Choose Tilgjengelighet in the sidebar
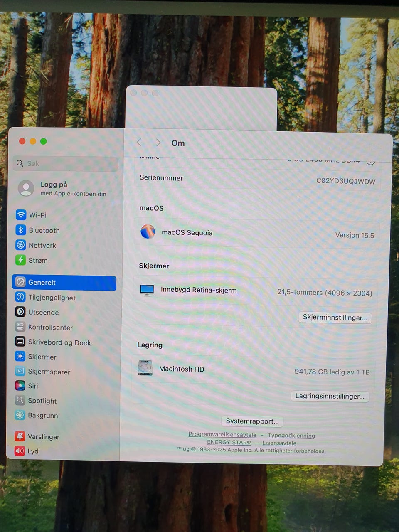Screen dimensions: 399x532 pos(52,298)
